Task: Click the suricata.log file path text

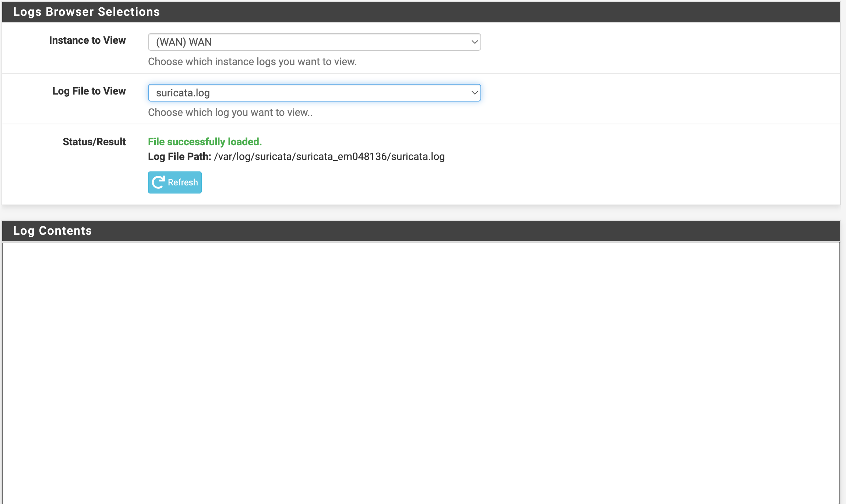Action: click(329, 157)
